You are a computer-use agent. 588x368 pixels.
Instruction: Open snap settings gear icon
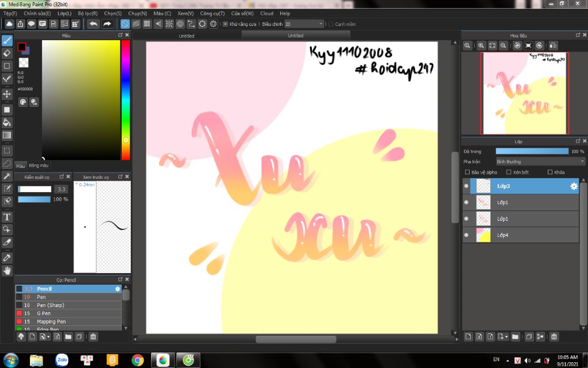point(214,24)
